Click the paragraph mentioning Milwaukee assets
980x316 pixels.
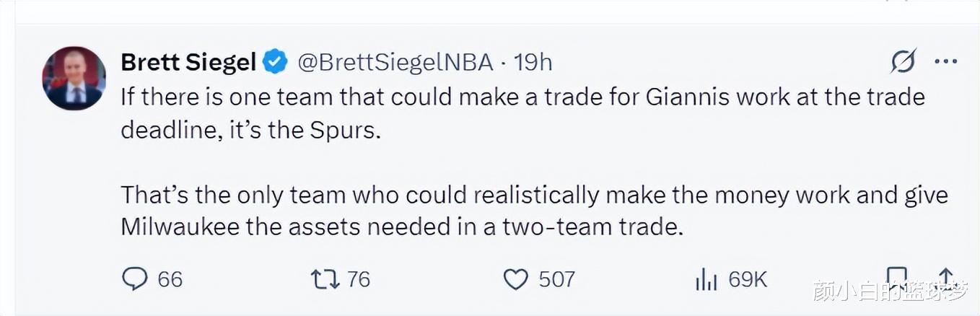pyautogui.click(x=534, y=211)
